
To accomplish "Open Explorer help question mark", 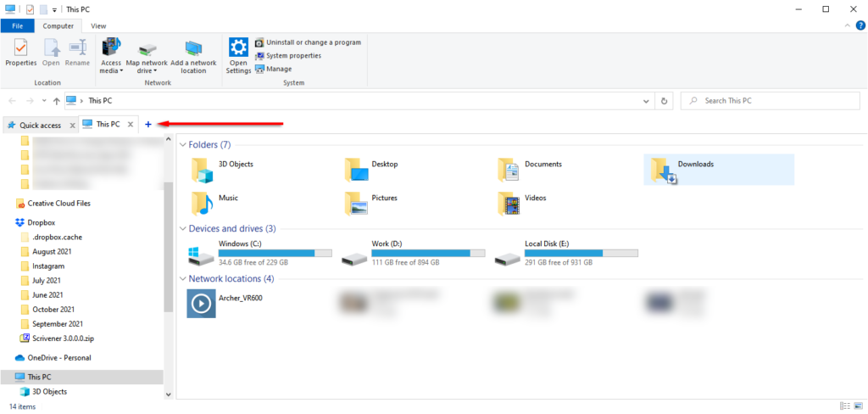I will tap(861, 25).
